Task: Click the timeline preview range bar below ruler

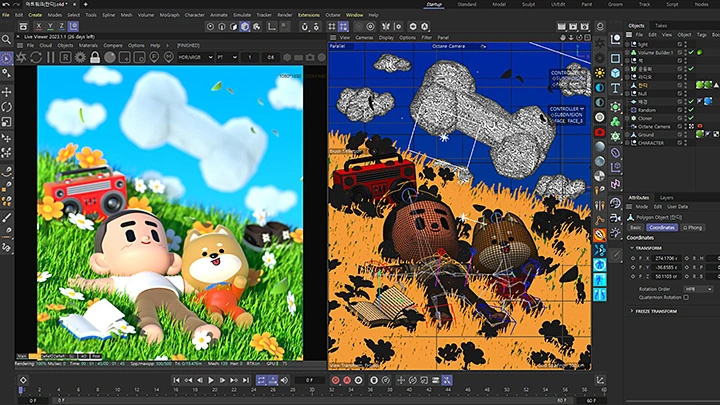Action: 312,400
